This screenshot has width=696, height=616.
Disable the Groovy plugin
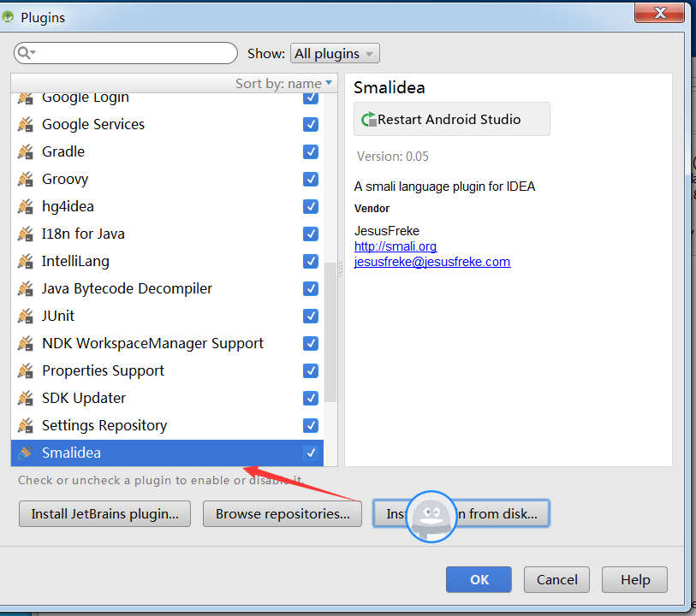(311, 180)
